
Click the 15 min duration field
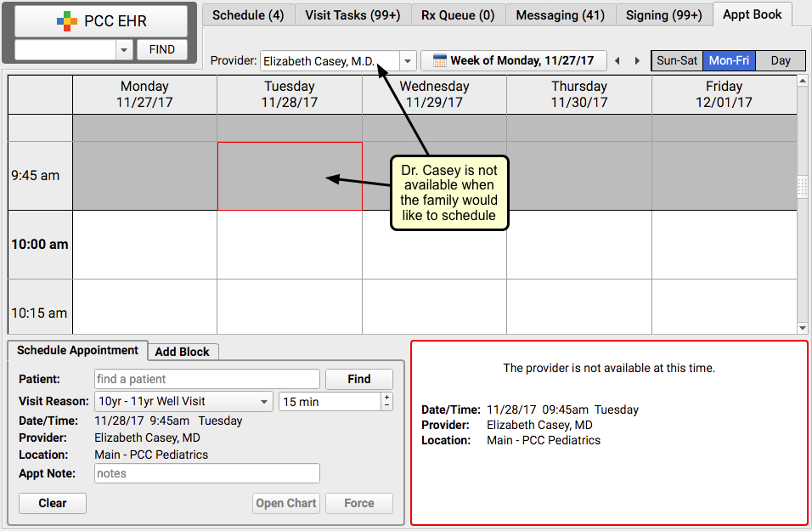330,402
